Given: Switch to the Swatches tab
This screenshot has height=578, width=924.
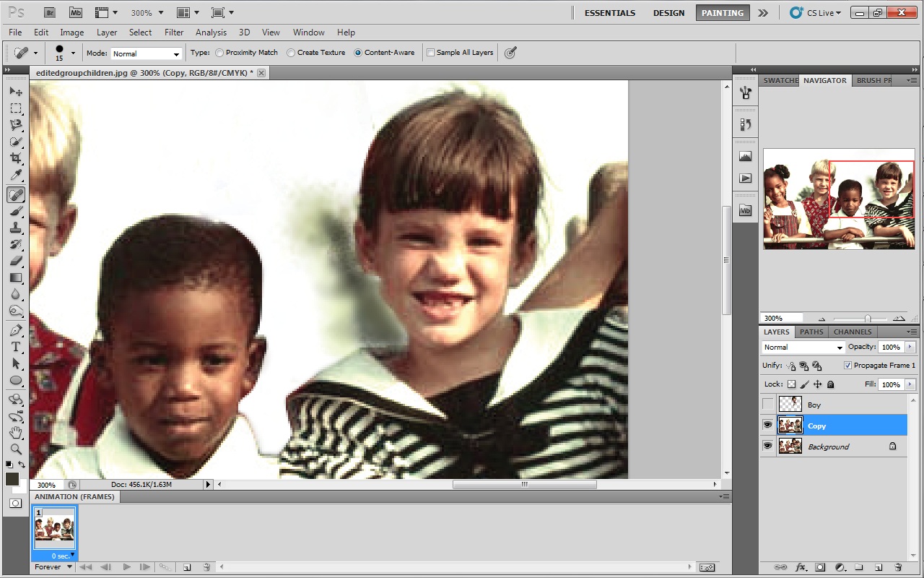Looking at the screenshot, I should pos(780,80).
